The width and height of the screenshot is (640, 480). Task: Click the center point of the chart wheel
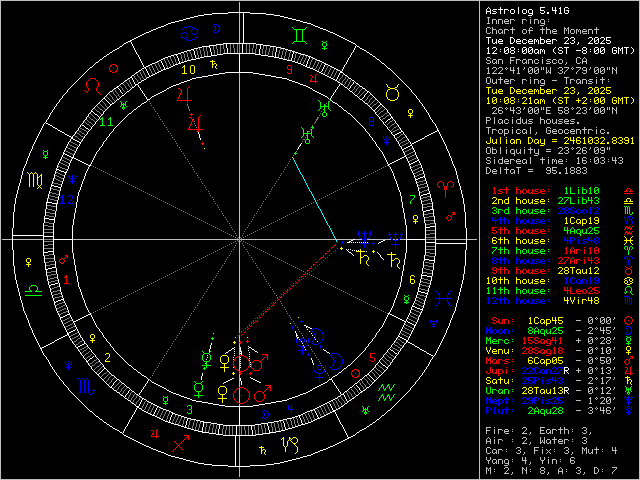point(238,239)
